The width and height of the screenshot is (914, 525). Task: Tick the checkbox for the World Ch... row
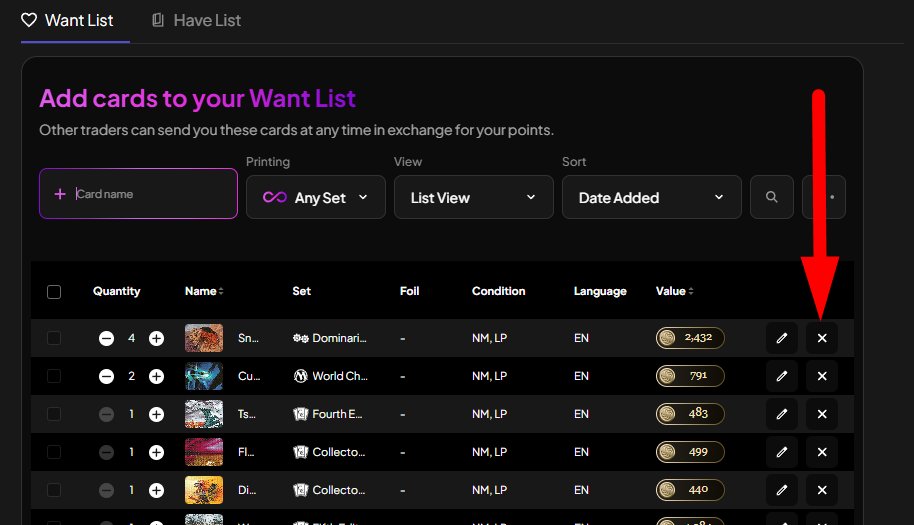54,376
